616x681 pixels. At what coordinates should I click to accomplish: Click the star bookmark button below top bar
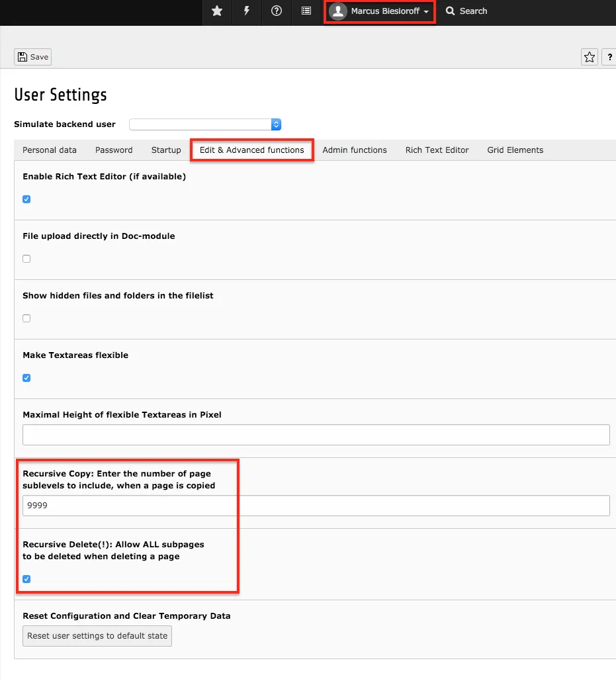[589, 58]
